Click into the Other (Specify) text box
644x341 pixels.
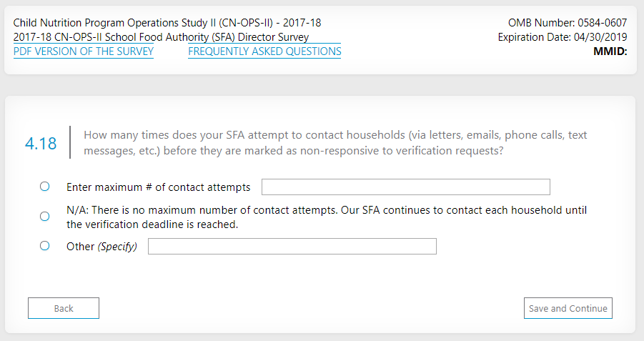[x=292, y=247]
